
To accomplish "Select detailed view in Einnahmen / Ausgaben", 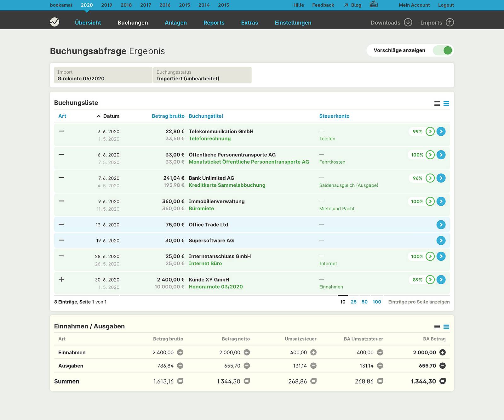I will point(446,327).
